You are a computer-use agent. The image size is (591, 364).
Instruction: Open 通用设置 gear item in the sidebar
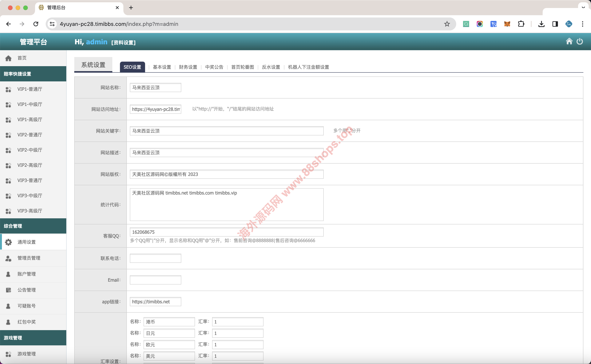coord(26,242)
